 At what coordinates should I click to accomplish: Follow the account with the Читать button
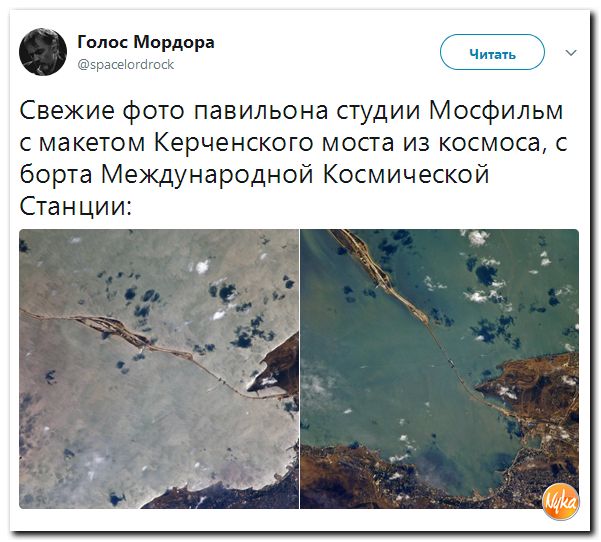tap(492, 52)
